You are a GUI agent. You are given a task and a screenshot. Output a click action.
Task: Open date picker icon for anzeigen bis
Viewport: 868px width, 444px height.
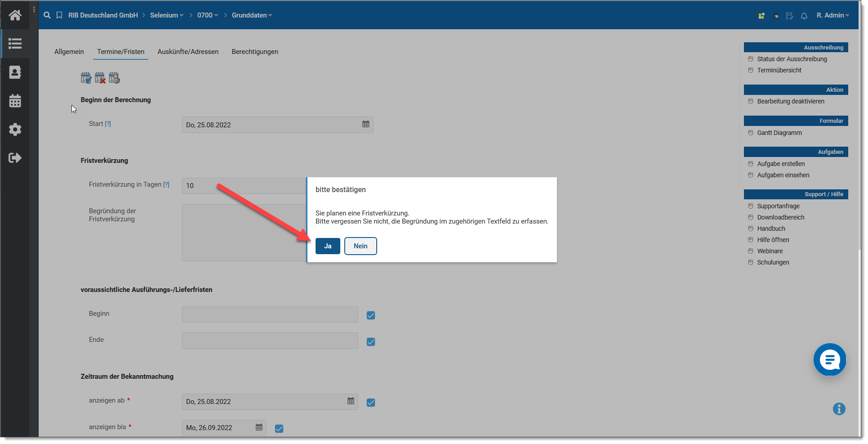(x=259, y=427)
